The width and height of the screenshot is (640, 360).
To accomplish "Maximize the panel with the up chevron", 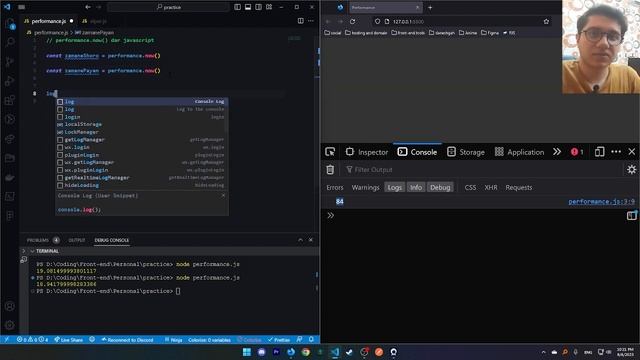I will coord(300,240).
